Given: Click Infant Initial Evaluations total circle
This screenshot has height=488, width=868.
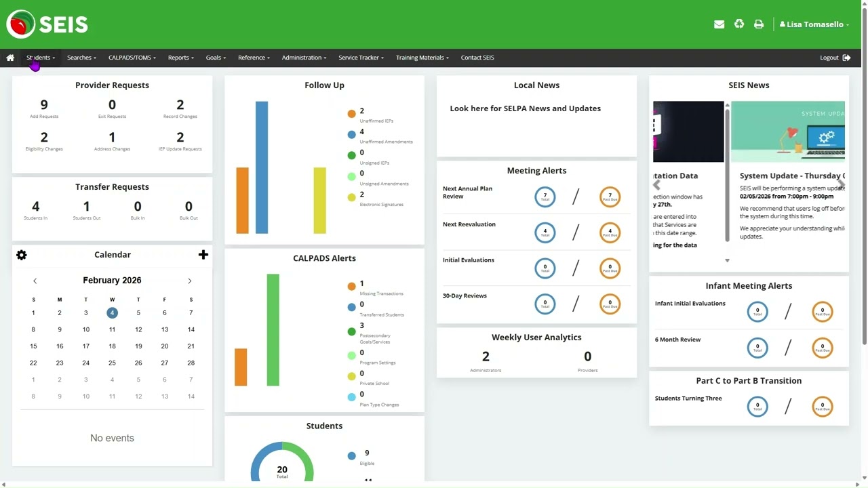Looking at the screenshot, I should 757,311.
